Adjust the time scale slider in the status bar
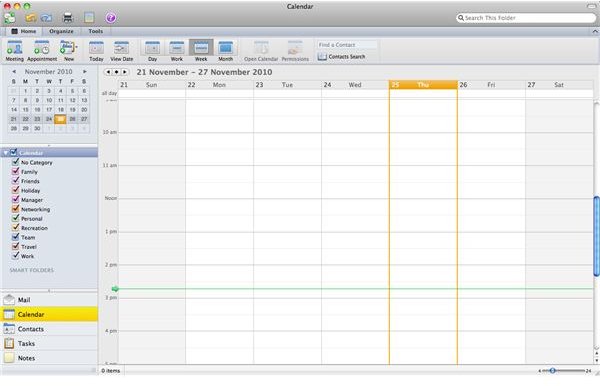Viewport: 600px width, 386px height. click(x=553, y=370)
